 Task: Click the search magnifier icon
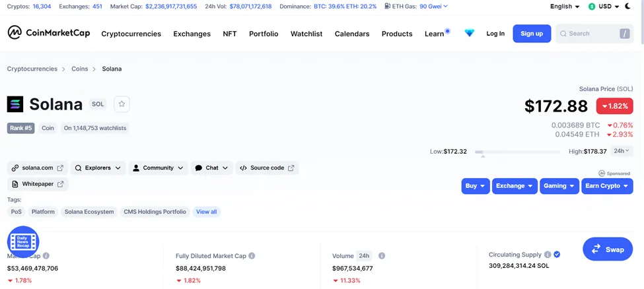(x=563, y=34)
